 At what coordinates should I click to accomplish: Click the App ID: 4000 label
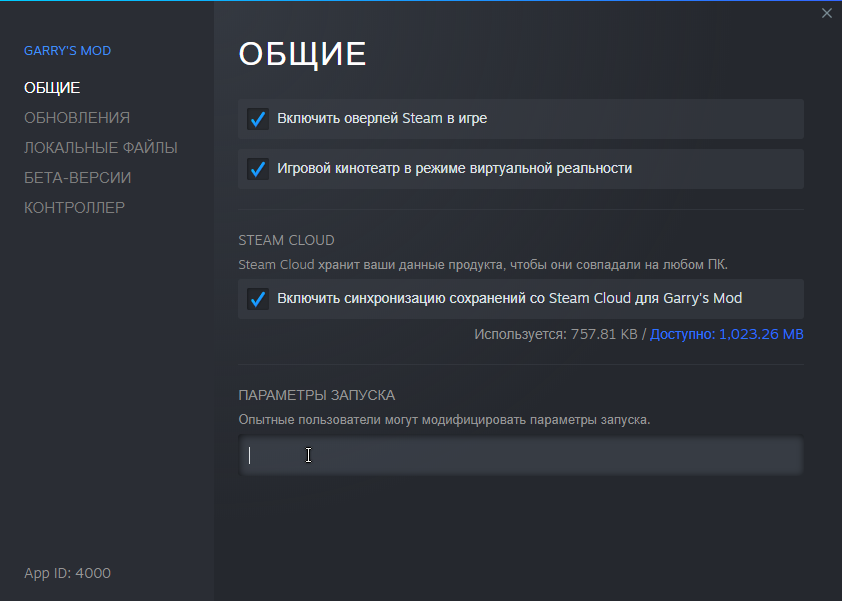pos(67,573)
